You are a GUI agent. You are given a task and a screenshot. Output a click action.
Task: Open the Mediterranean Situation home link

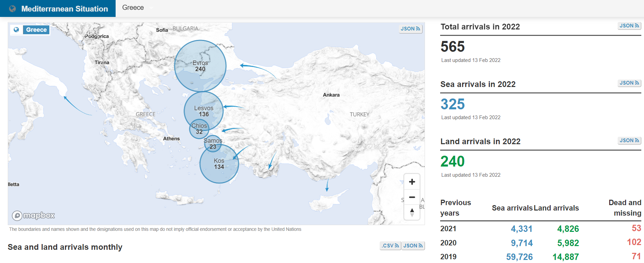coord(58,9)
